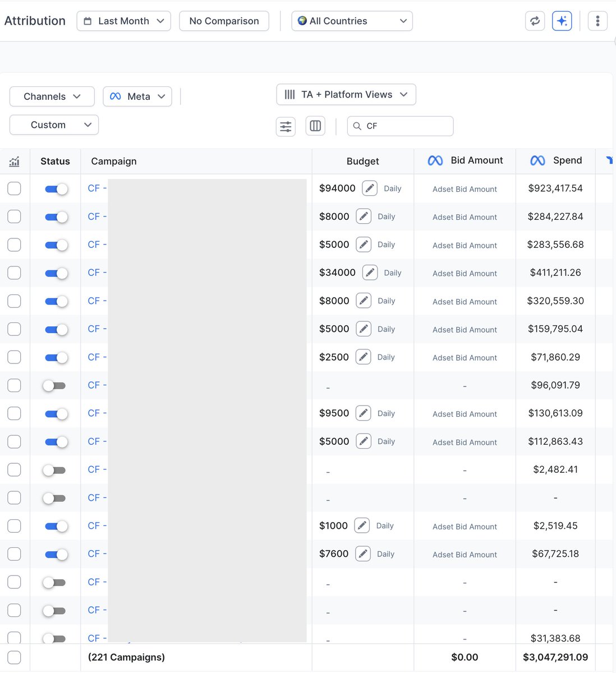The width and height of the screenshot is (616, 673).
Task: Click the refresh data icon
Action: [535, 21]
